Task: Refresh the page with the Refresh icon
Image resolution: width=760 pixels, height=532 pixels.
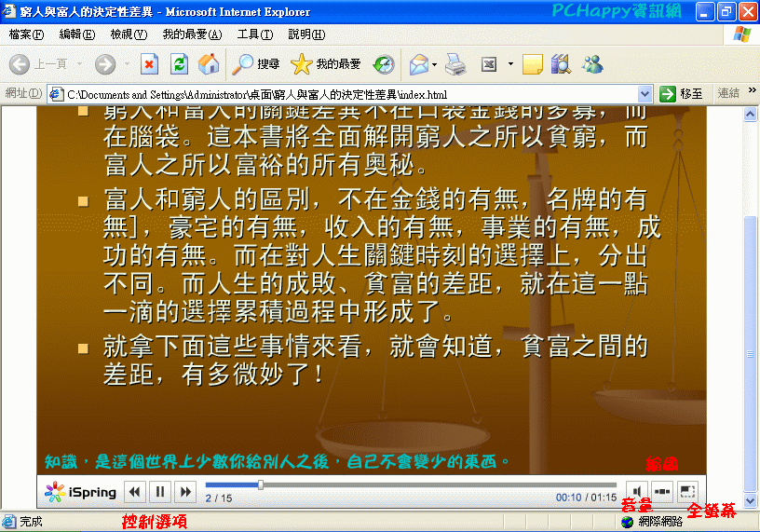Action: pos(179,64)
